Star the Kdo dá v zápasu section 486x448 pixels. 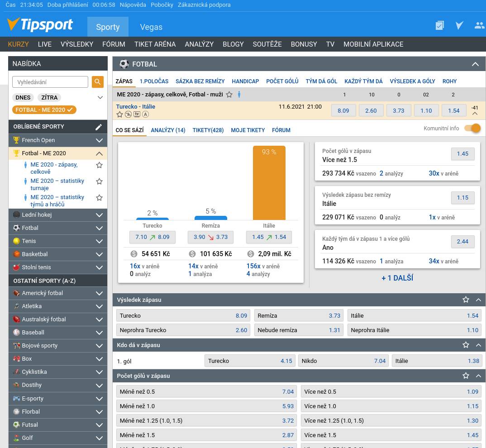point(466,345)
